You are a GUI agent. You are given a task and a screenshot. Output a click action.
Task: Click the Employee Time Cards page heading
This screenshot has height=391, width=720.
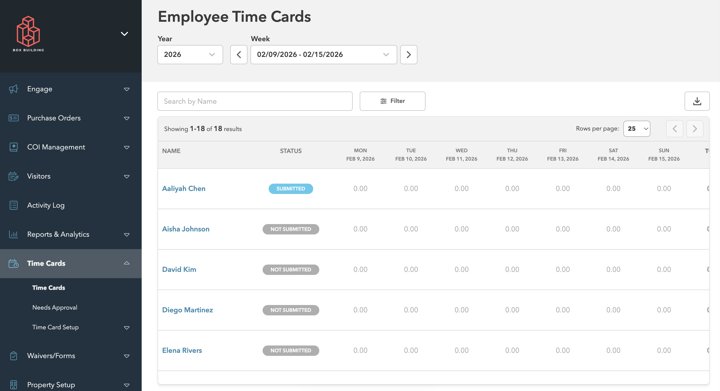[234, 17]
